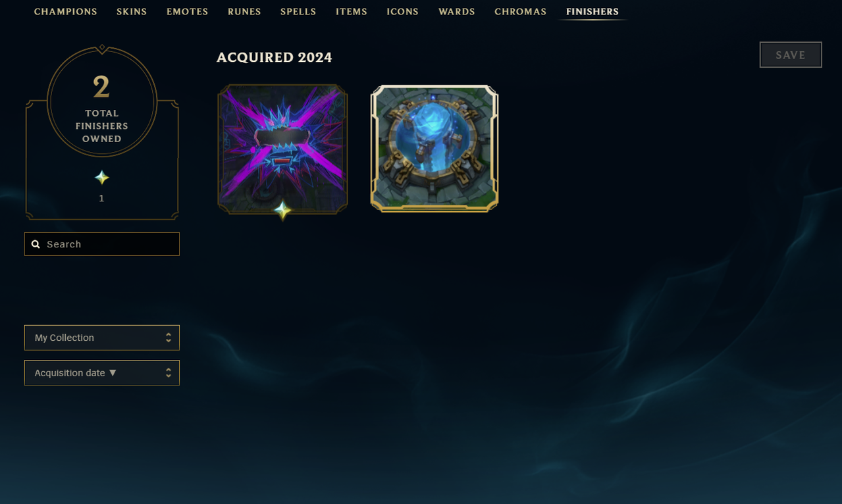Viewport: 842px width, 504px height.
Task: Focus the Search input field
Action: pyautogui.click(x=102, y=244)
